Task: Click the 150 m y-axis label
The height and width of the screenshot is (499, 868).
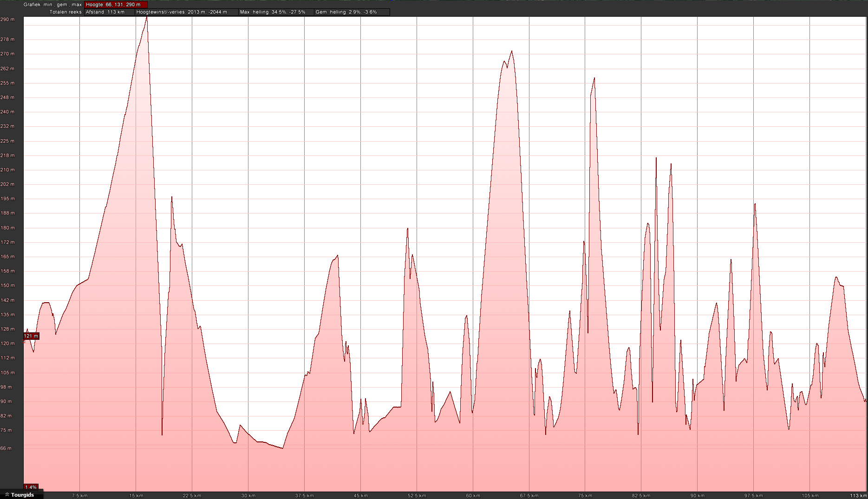Action: (7, 285)
